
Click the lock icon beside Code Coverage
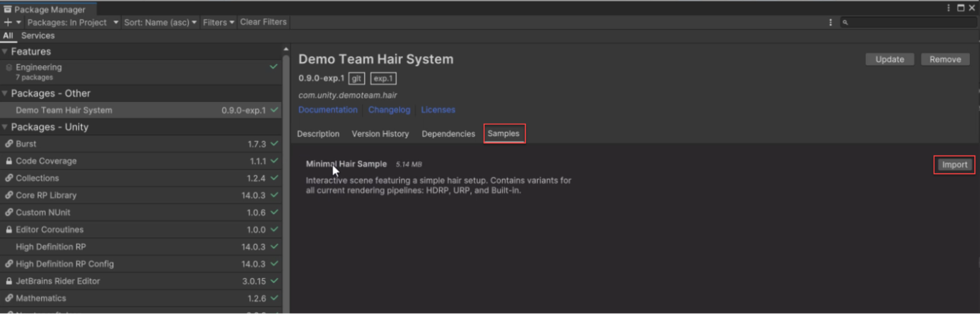coord(9,161)
